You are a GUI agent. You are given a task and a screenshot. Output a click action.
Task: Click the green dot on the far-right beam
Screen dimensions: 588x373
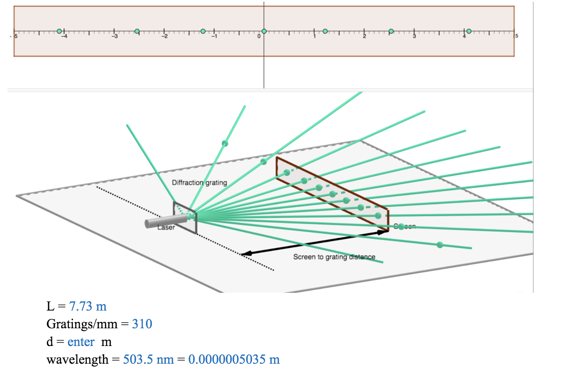440,244
